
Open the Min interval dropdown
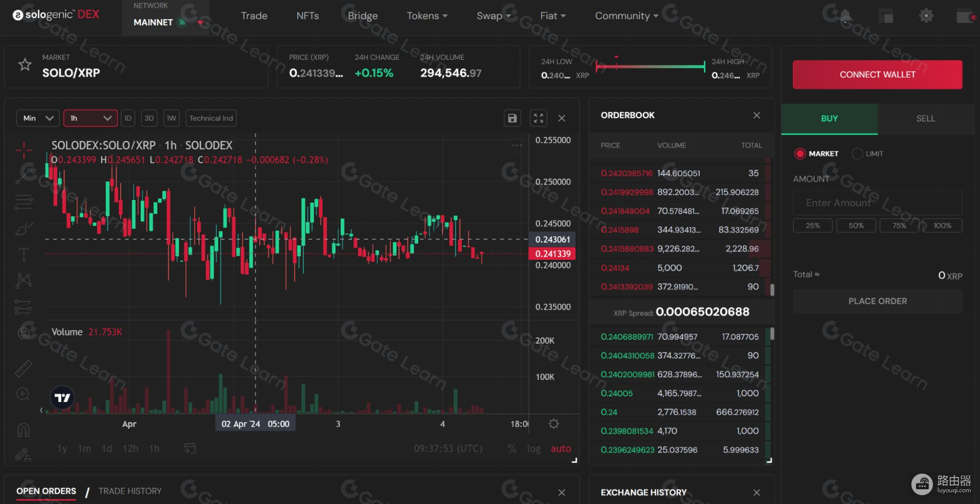38,118
